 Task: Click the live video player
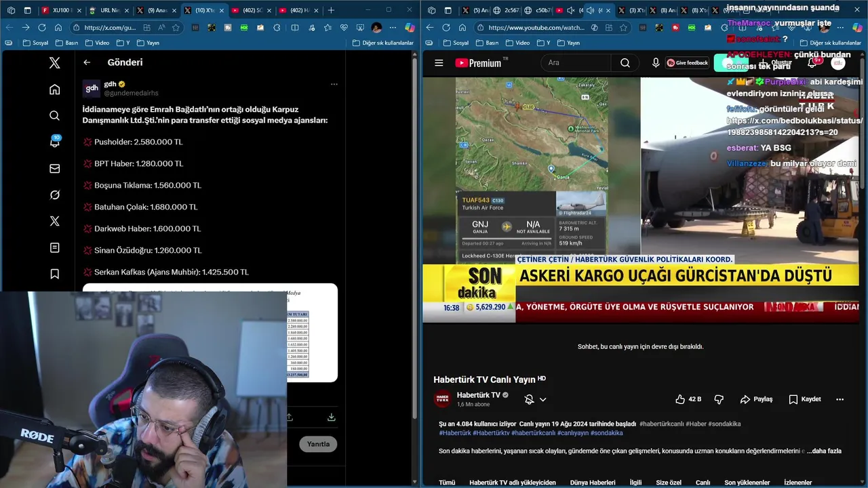tap(641, 200)
